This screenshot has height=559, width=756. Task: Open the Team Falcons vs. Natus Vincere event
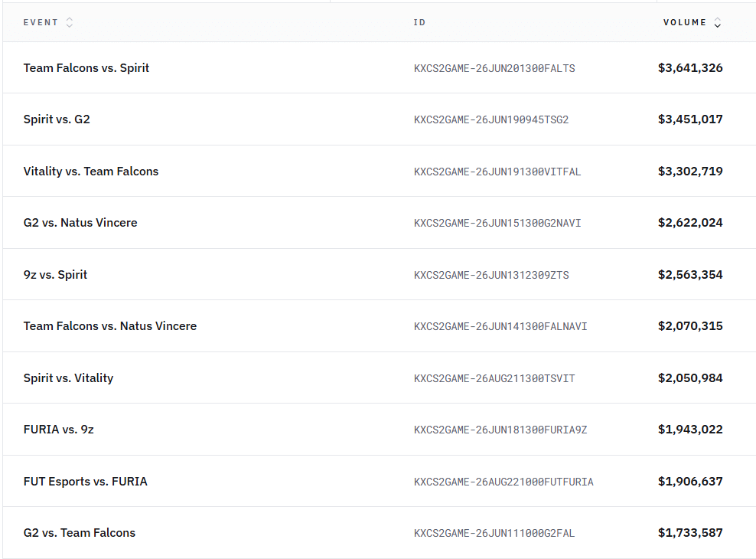(110, 326)
